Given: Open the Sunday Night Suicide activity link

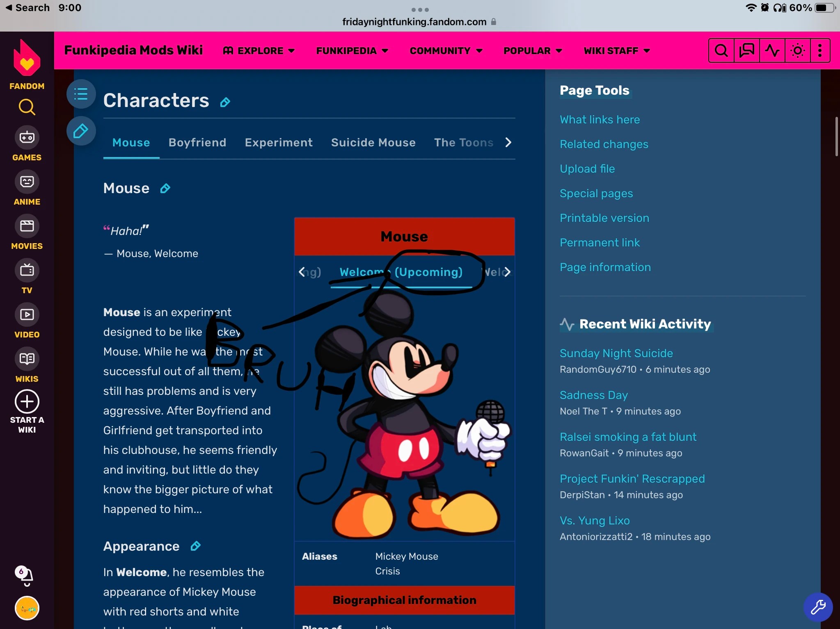Looking at the screenshot, I should click(x=616, y=353).
